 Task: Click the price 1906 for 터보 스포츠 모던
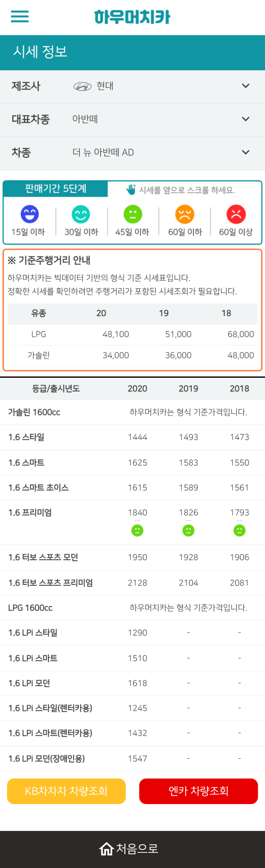tap(239, 557)
